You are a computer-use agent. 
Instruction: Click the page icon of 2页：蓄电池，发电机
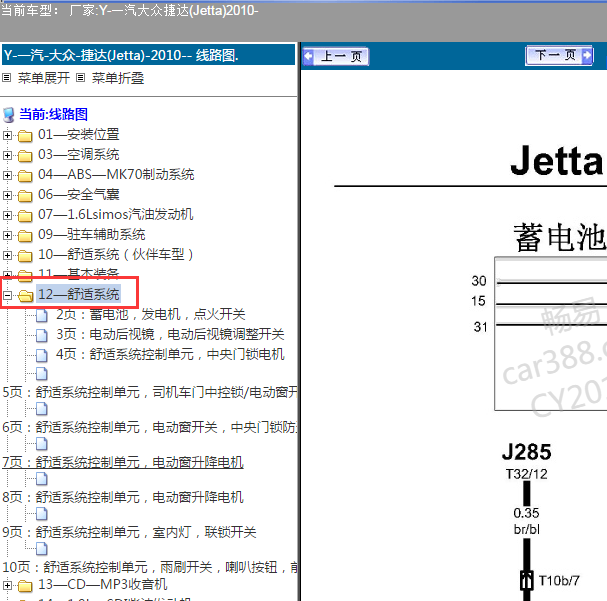point(42,315)
